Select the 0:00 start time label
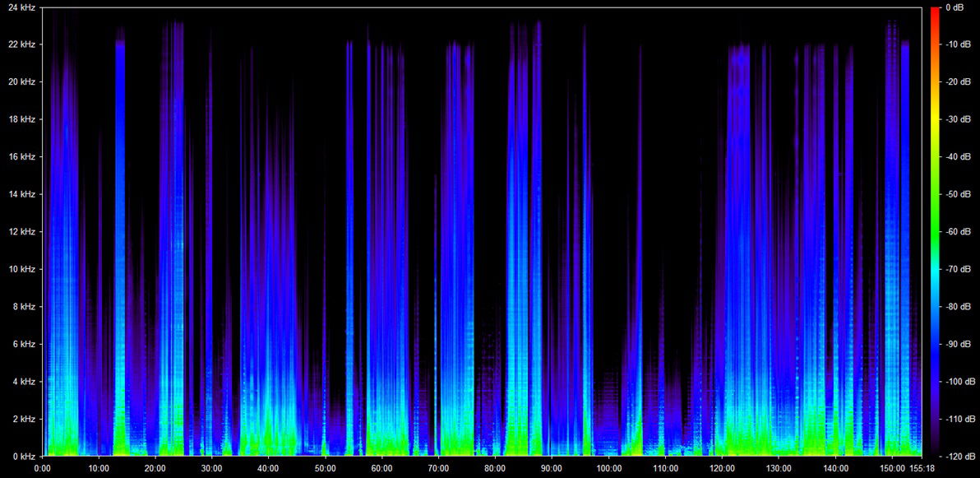980x478 pixels. tap(42, 468)
